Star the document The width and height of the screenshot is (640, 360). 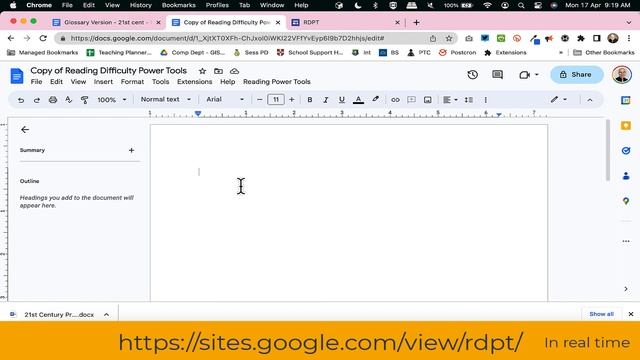pos(202,71)
